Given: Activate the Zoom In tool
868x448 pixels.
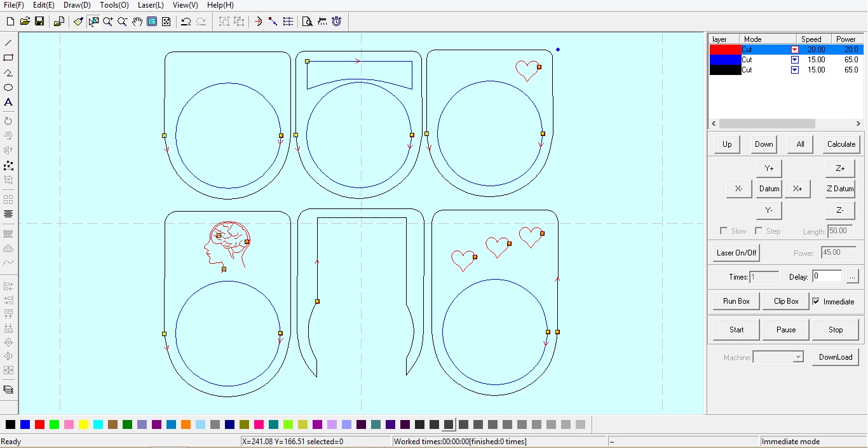Looking at the screenshot, I should 108,21.
